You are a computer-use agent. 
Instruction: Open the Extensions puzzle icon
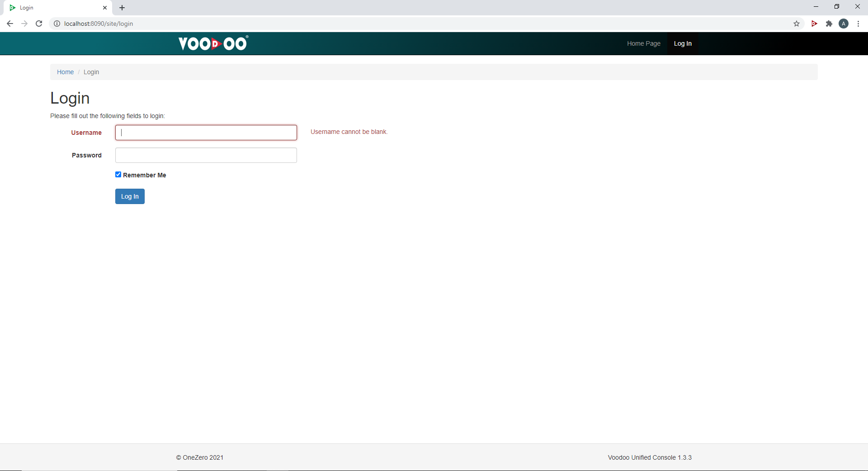(x=829, y=24)
